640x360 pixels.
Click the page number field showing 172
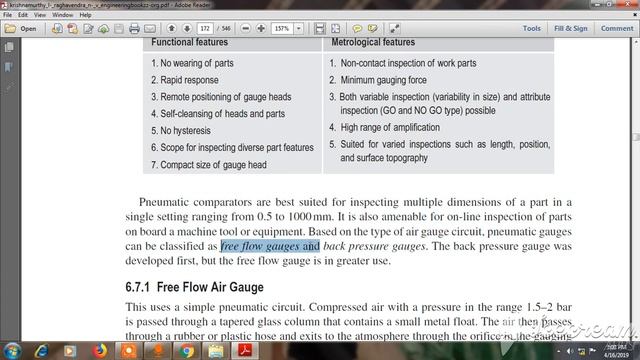point(205,29)
